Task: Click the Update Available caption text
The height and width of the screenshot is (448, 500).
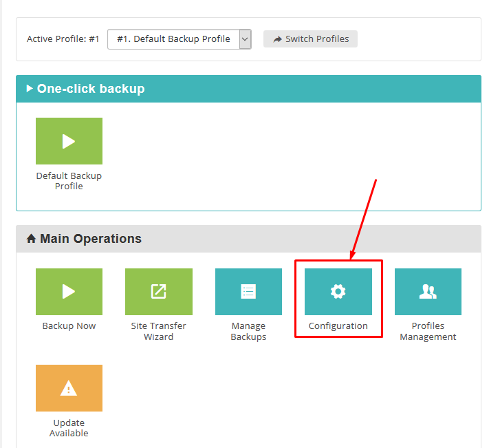Action: (x=69, y=428)
